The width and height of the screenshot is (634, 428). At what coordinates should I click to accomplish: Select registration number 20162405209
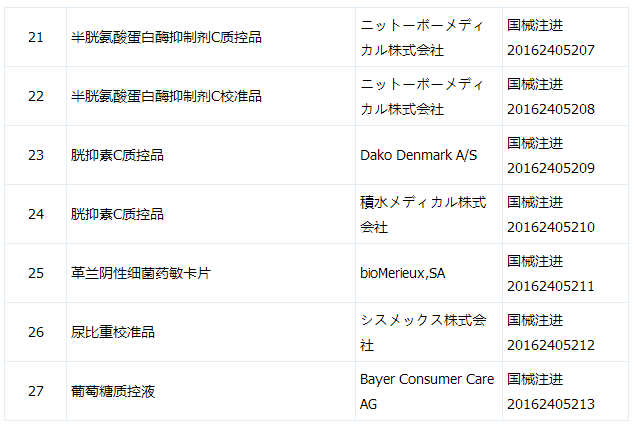[550, 167]
